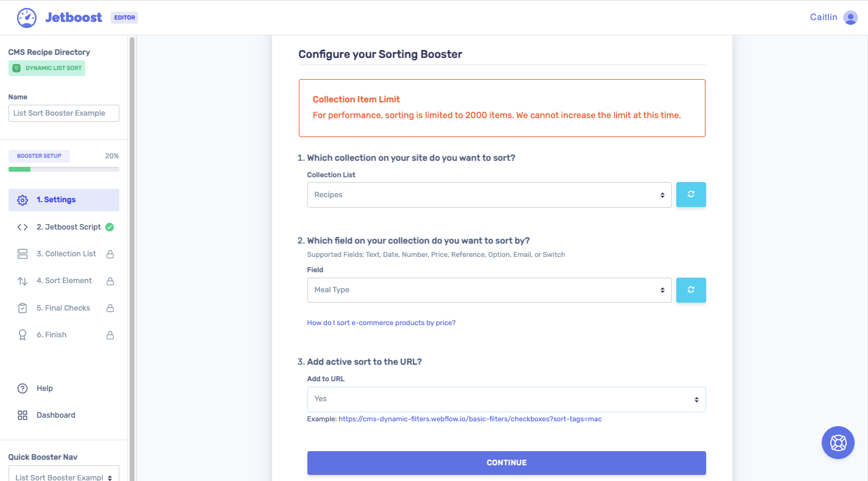Click the Jetboost speedometer logo
The height and width of the screenshot is (481, 868).
[x=26, y=17]
